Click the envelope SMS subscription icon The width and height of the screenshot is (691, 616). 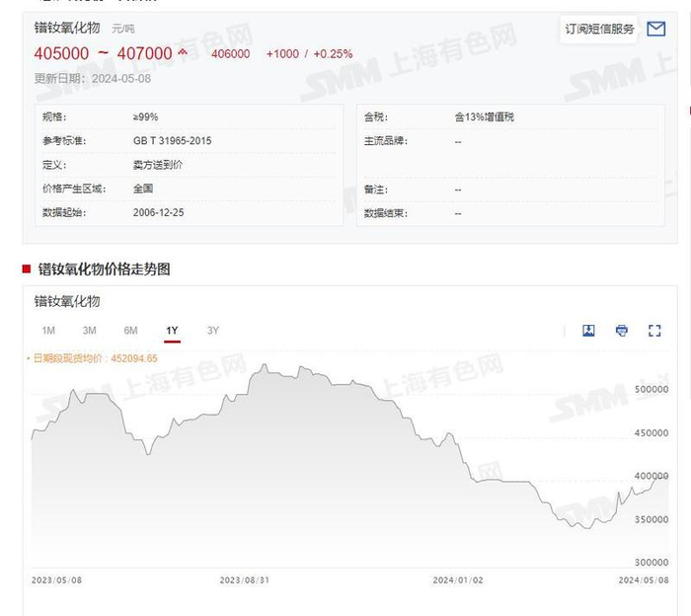point(655,29)
